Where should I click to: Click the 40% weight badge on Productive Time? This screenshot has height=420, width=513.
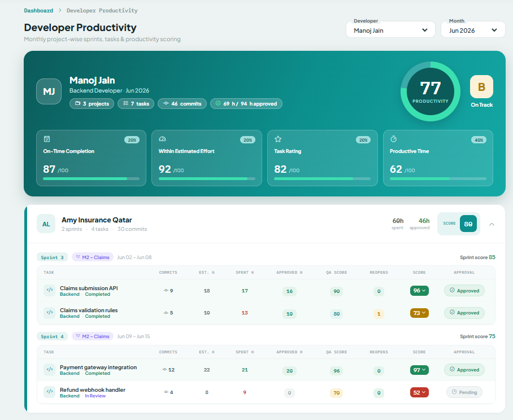pyautogui.click(x=479, y=140)
